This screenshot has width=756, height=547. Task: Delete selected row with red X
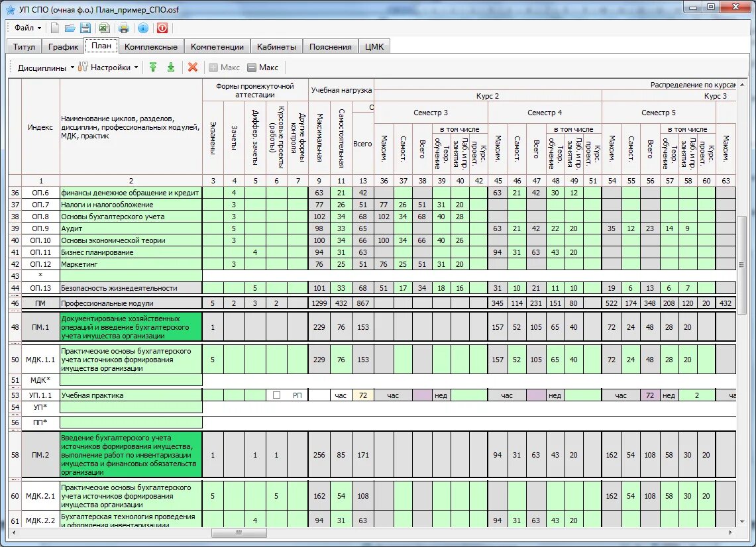[193, 68]
